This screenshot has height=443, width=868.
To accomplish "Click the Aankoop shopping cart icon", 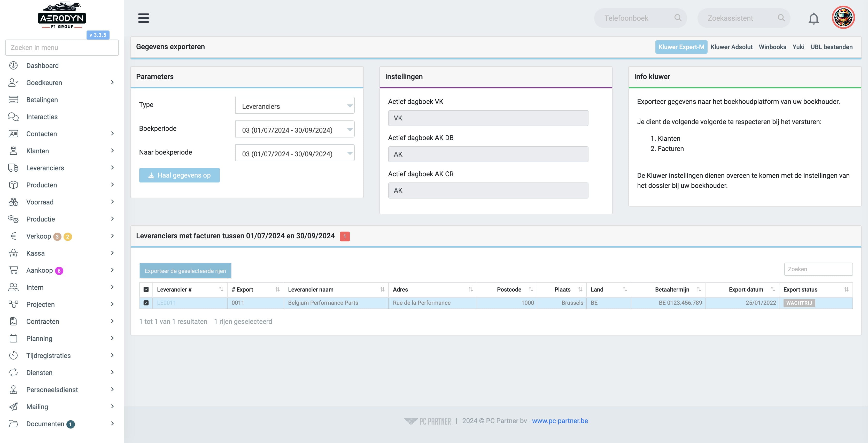I will coord(13,270).
